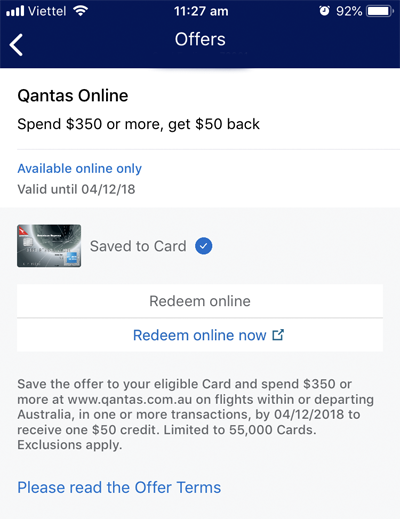Tap the Viettel carrier label
Image resolution: width=400 pixels, height=519 pixels.
(x=47, y=11)
